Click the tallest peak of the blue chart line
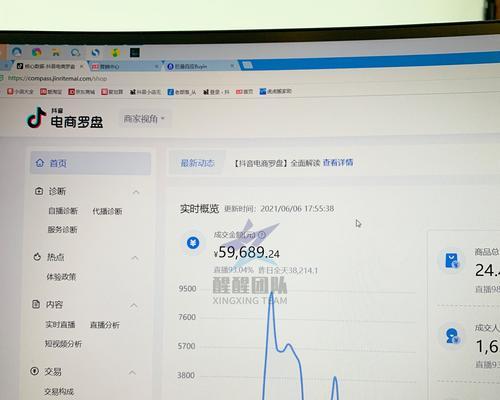The height and width of the screenshot is (400, 500). pyautogui.click(x=272, y=293)
